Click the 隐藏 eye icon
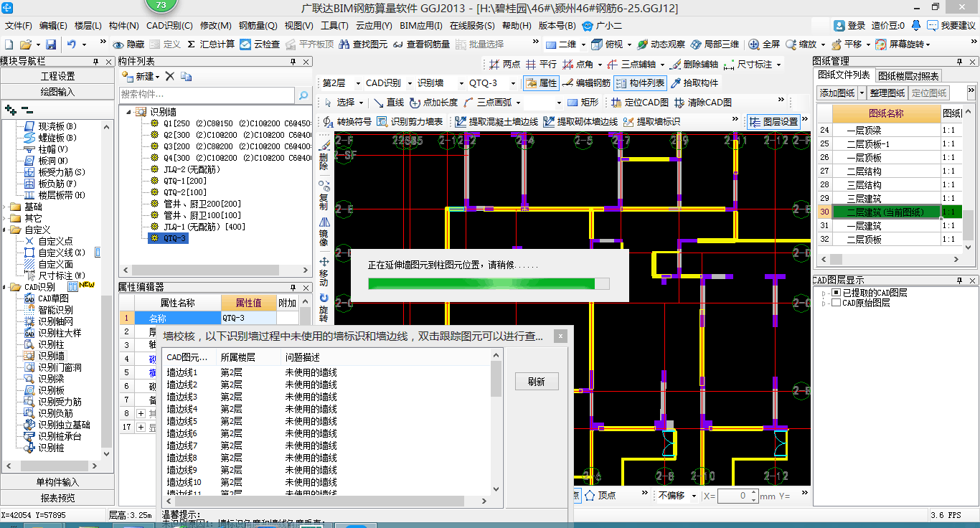This screenshot has width=980, height=528. click(x=128, y=44)
